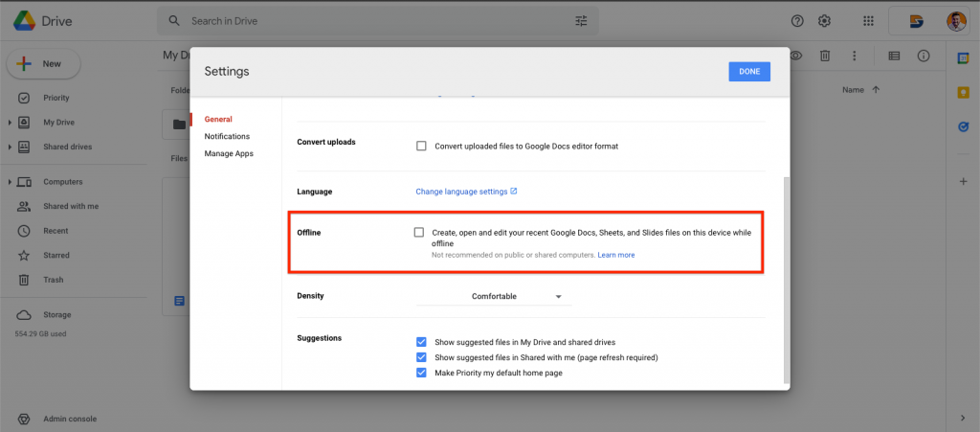Viewport: 980px width, 432px height.
Task: Click in the Search in Drive field
Action: (x=377, y=21)
